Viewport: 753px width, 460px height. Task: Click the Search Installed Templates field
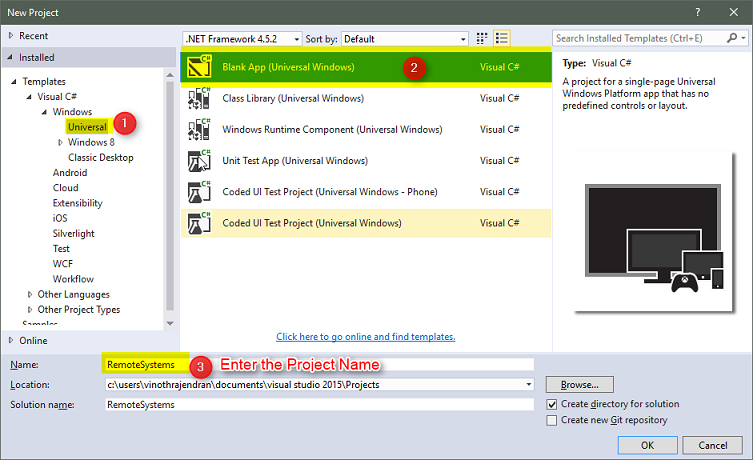tap(639, 38)
